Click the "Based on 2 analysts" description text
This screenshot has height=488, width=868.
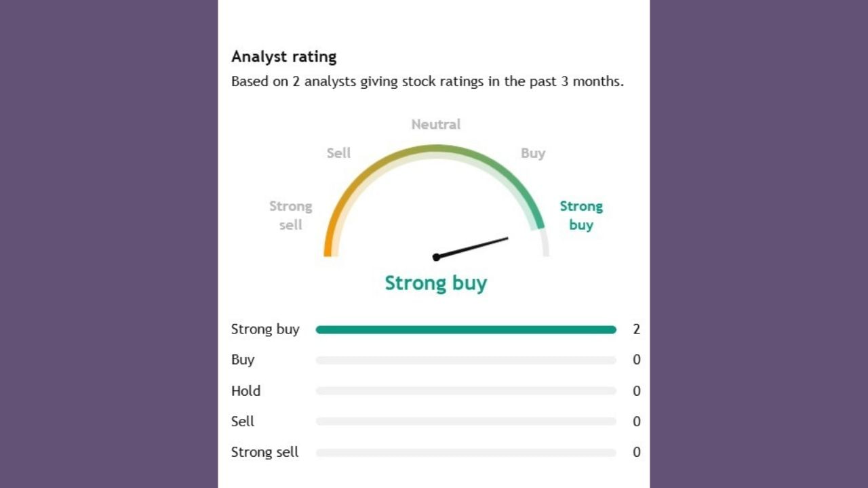pos(427,81)
